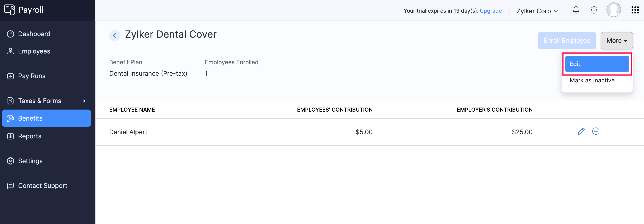The width and height of the screenshot is (644, 224).
Task: Open the Employees section icon
Action: click(x=10, y=51)
